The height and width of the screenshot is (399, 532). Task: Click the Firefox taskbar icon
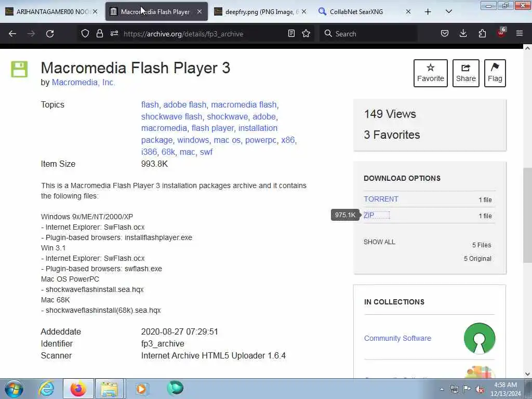78,389
